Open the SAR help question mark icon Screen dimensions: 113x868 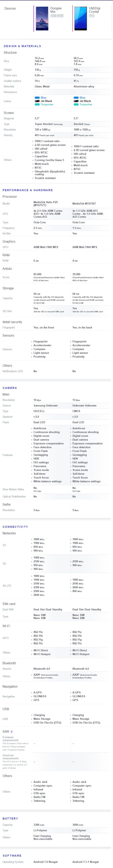12,732
